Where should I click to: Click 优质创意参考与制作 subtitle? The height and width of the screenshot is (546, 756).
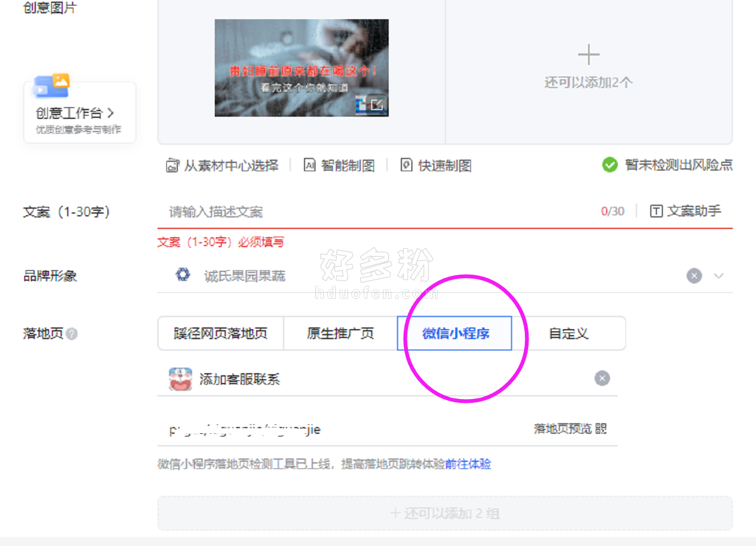pos(79,130)
